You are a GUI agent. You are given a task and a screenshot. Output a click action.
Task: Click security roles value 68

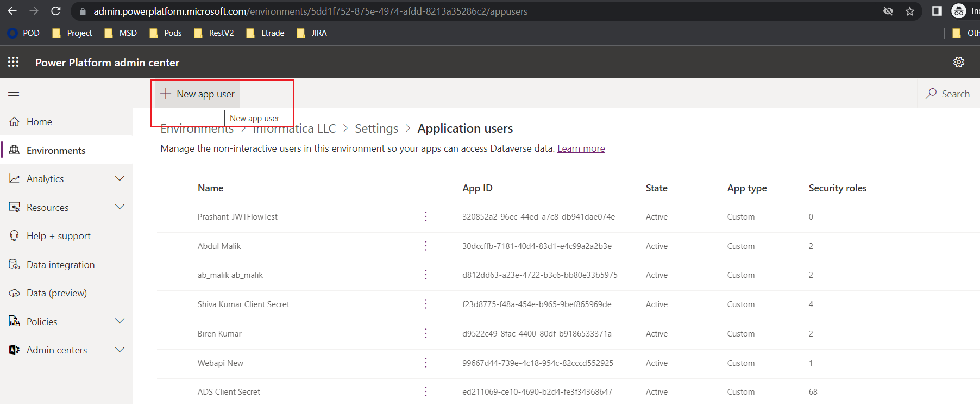[813, 392]
